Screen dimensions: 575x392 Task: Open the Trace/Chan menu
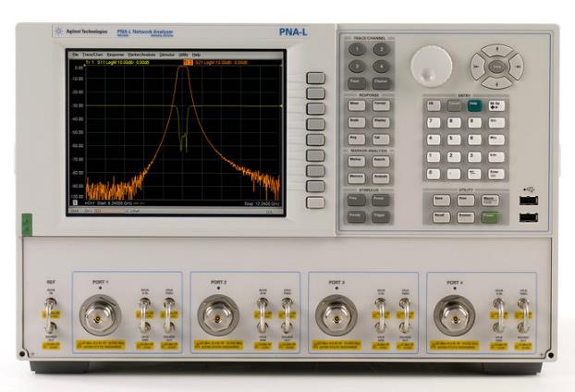92,55
